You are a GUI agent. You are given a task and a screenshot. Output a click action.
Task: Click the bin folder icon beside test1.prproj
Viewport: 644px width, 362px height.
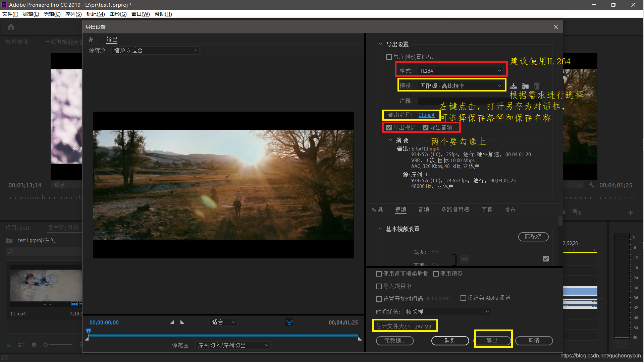[x=9, y=241]
